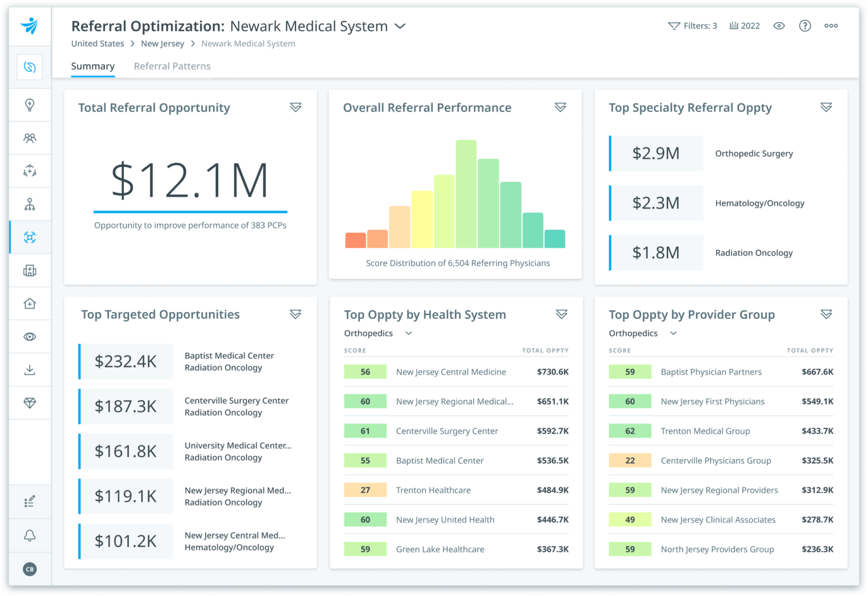Toggle the eye visibility icon near 2022
The height and width of the screenshot is (596, 868).
pyautogui.click(x=779, y=25)
